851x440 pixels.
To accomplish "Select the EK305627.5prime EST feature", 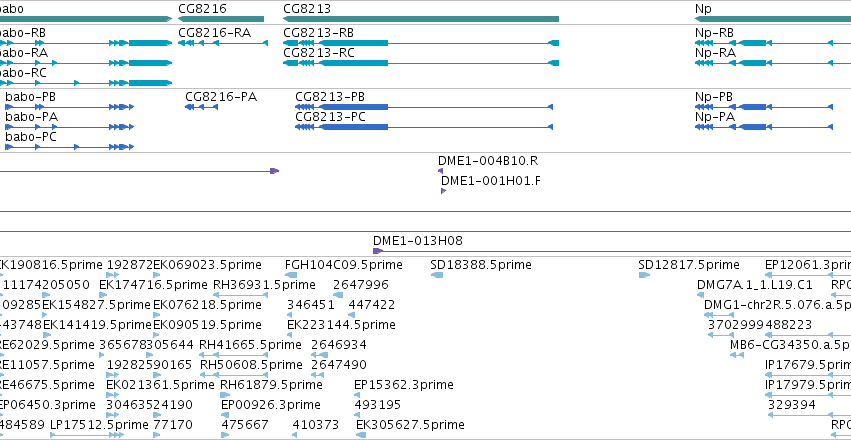I will (360, 435).
